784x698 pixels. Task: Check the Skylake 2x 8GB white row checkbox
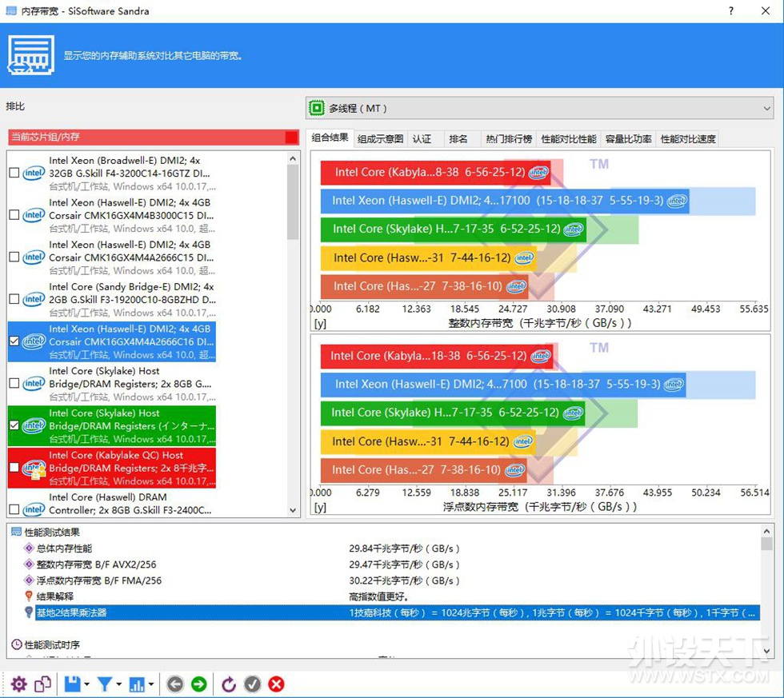[14, 383]
